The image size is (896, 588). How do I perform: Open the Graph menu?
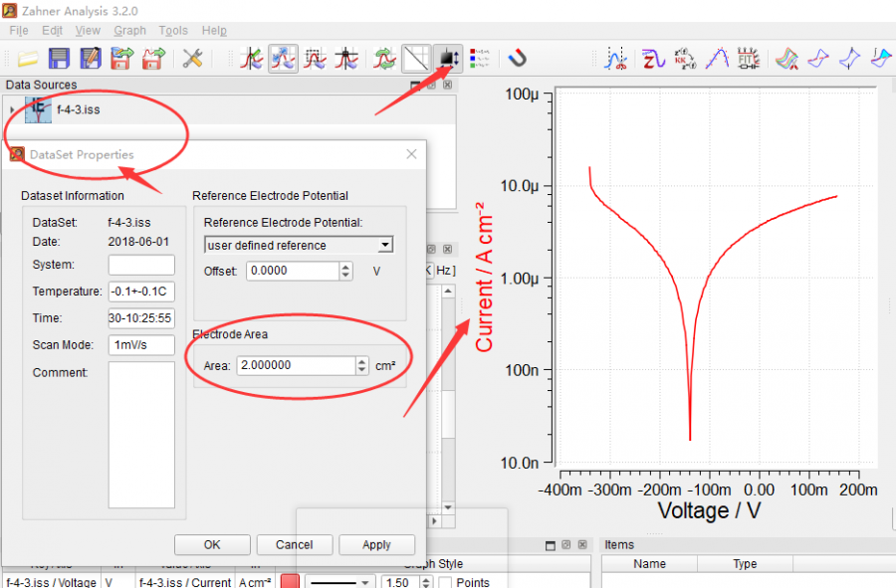[x=129, y=31]
